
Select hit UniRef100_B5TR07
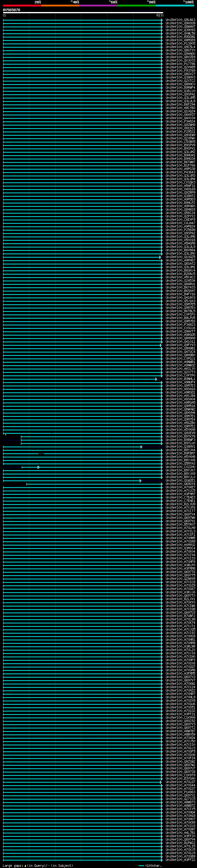(x=180, y=525)
